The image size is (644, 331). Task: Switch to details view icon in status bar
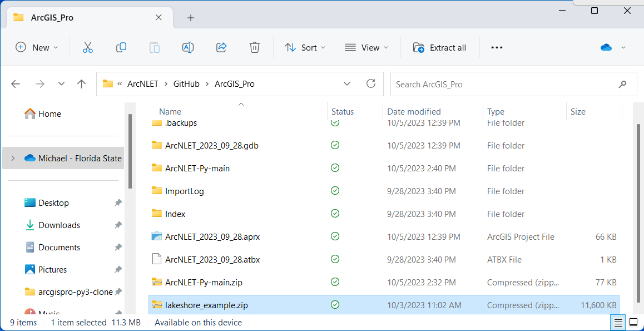(x=618, y=323)
